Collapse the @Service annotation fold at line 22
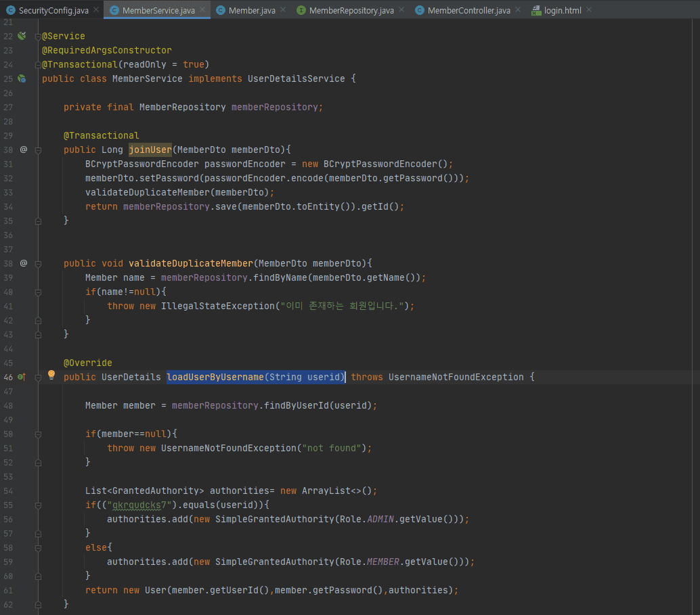Screen dimensions: 700x615 pos(39,37)
